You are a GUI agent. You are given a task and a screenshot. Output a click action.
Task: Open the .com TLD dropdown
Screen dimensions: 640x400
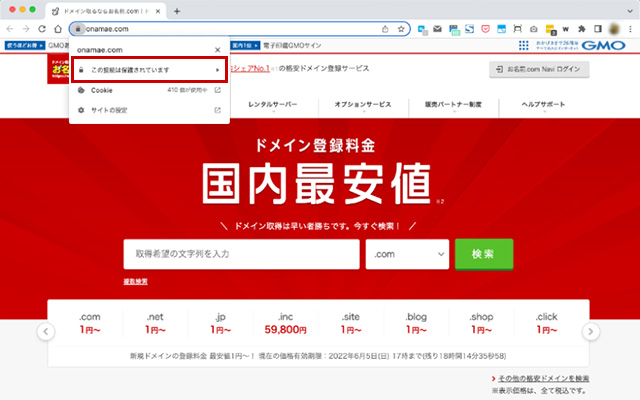(x=407, y=254)
